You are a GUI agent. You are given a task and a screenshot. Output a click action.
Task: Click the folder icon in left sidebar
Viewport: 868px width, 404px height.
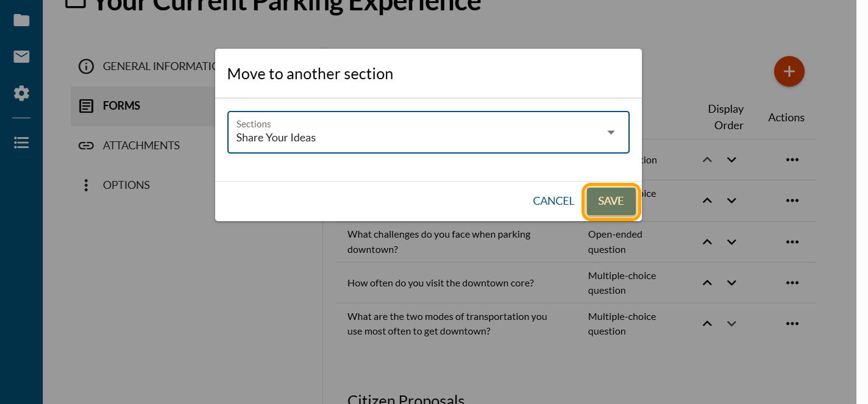click(21, 20)
